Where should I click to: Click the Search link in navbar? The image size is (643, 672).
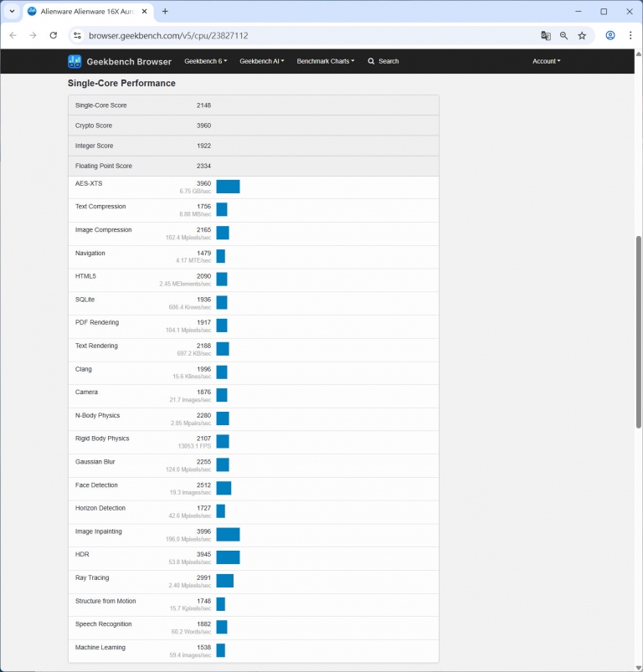(x=383, y=61)
